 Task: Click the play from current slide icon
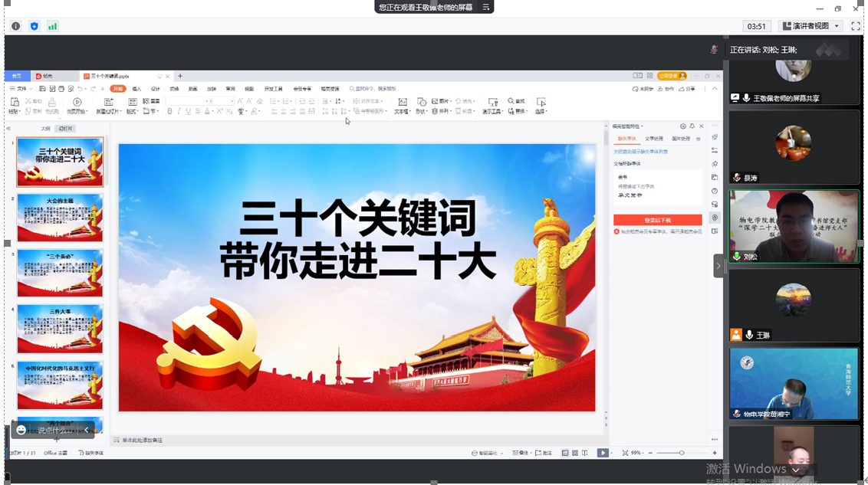click(x=77, y=102)
